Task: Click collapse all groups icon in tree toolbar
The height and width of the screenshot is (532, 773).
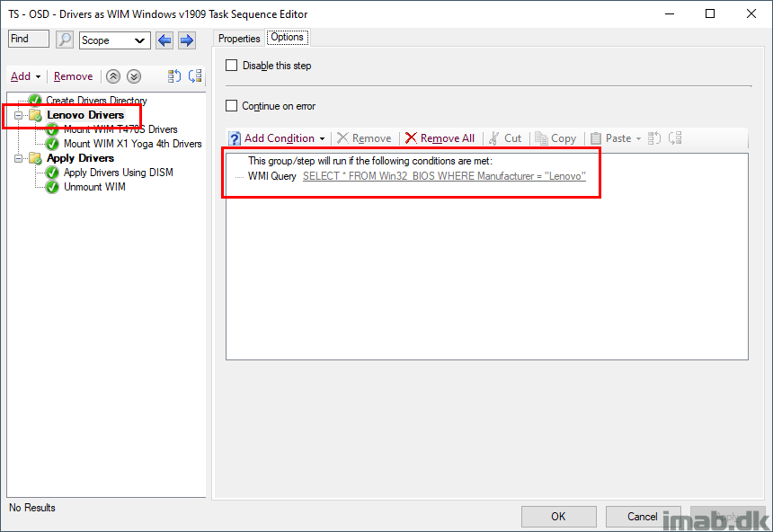Action: (x=195, y=75)
